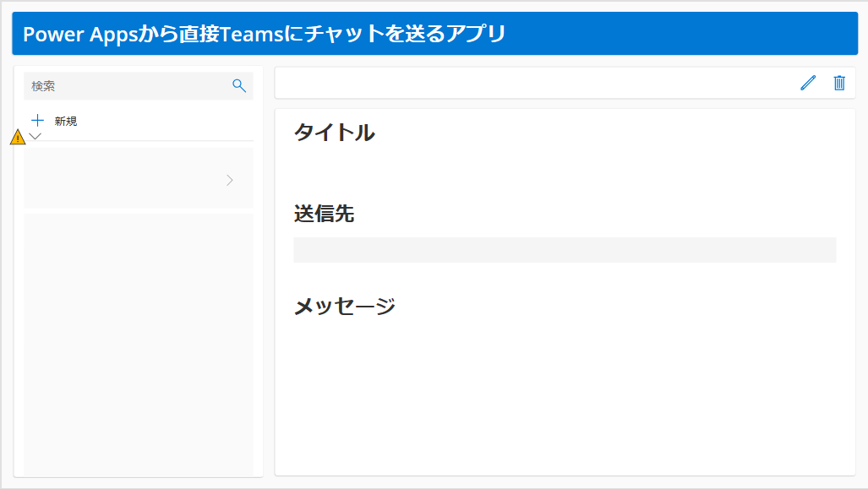Click the blue Power Apps header bar
Screen dimensions: 868x489
(435, 33)
